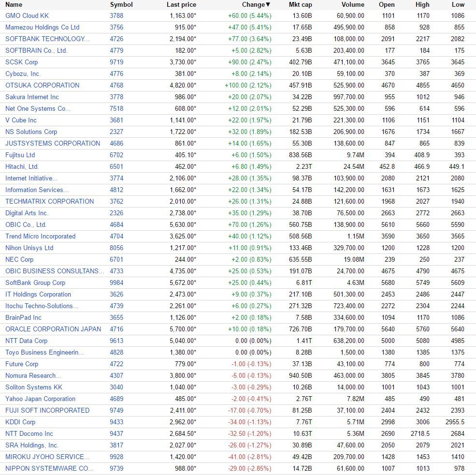Open the Sakura Internet Inc link

tap(32, 97)
